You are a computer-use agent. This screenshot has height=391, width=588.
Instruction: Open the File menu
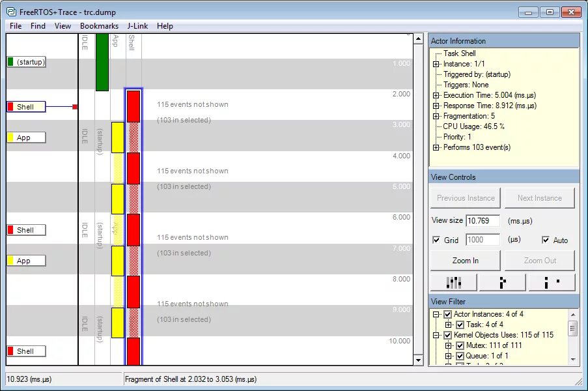pos(16,26)
